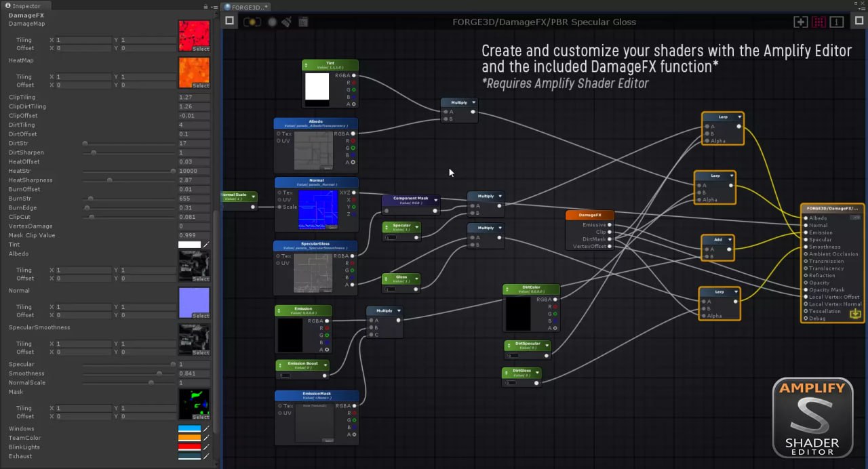
Task: Select the FORGE3D shader editor tab
Action: (x=247, y=7)
